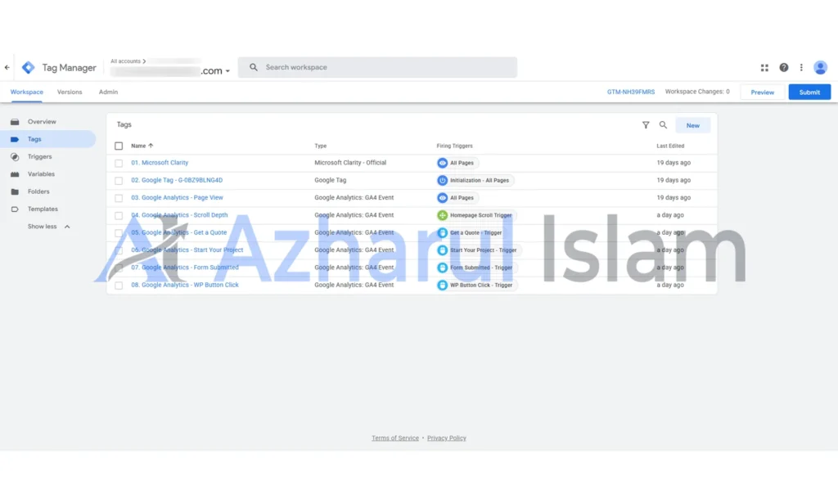This screenshot has width=838, height=504.
Task: Click the GTM-NH39FMRS container ID
Action: pos(631,92)
